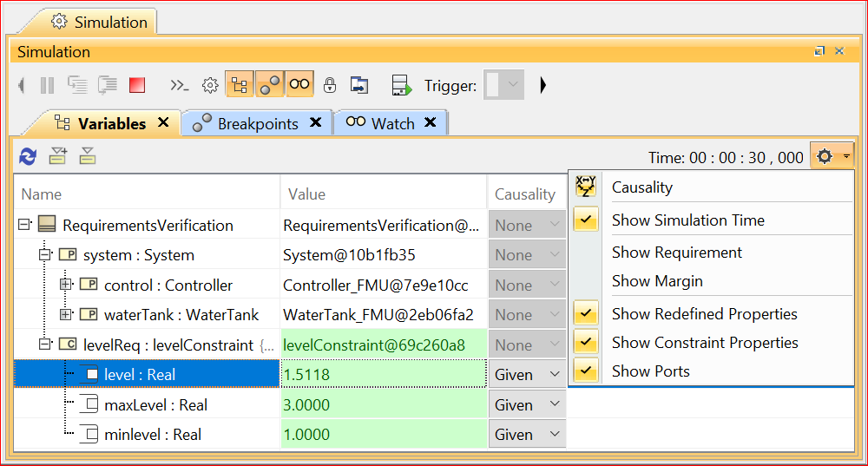Open the simulation console icon
The width and height of the screenshot is (868, 466).
click(179, 85)
